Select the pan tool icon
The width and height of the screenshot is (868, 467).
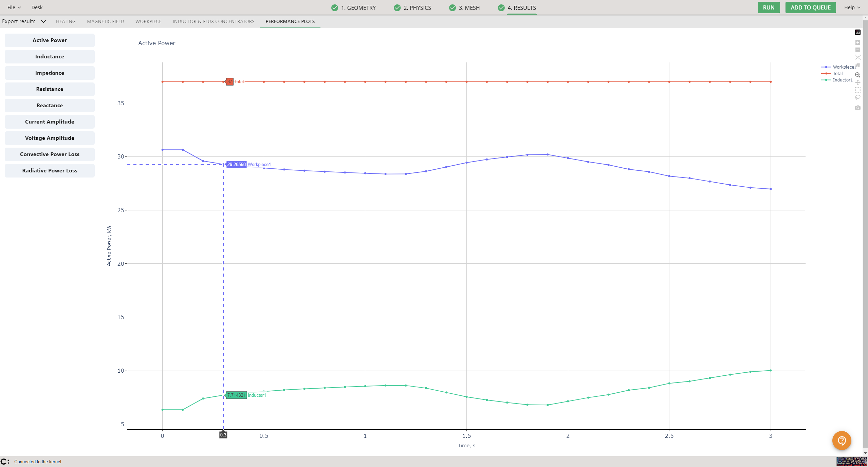coord(857,82)
